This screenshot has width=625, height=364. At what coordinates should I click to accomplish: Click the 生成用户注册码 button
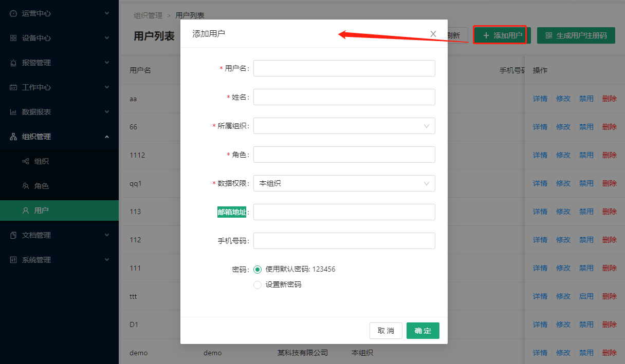(576, 35)
